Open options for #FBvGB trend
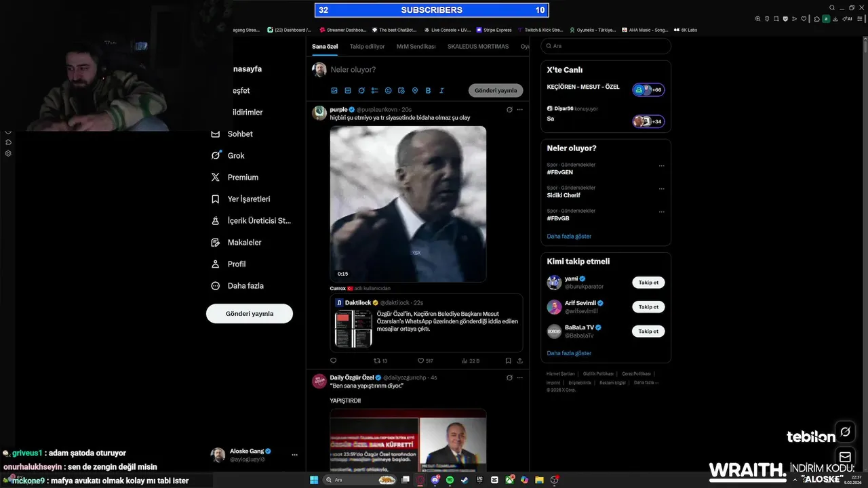Screen dimensions: 868x488 (662, 212)
